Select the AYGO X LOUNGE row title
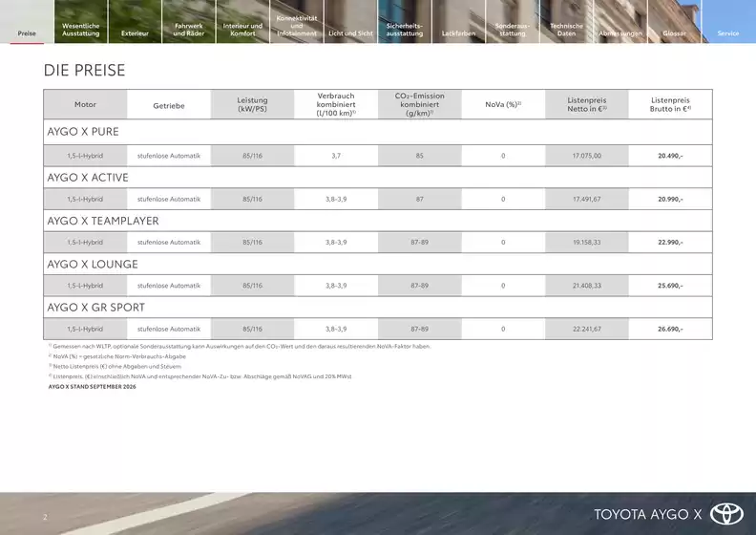 click(x=93, y=265)
